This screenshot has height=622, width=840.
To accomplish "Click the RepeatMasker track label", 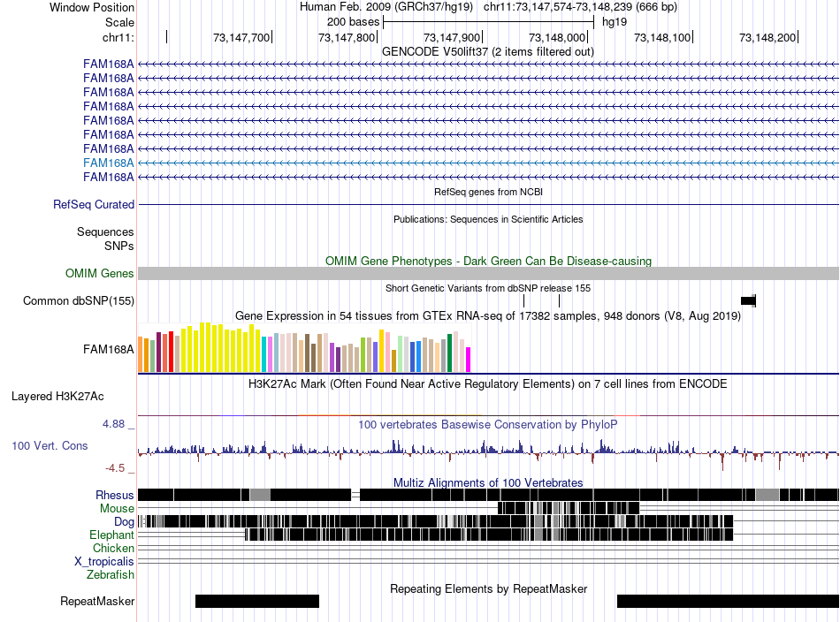I will 97,602.
